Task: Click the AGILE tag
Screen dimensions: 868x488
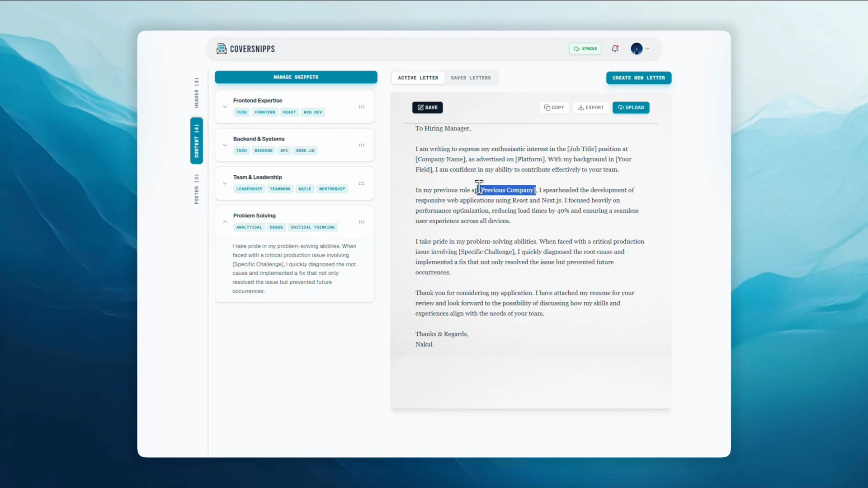Action: click(x=305, y=189)
